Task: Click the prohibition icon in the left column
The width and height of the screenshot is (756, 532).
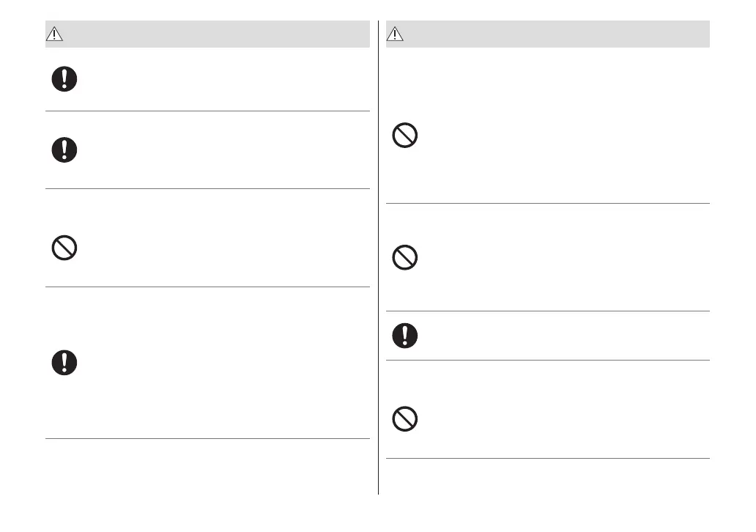Action: 64,248
